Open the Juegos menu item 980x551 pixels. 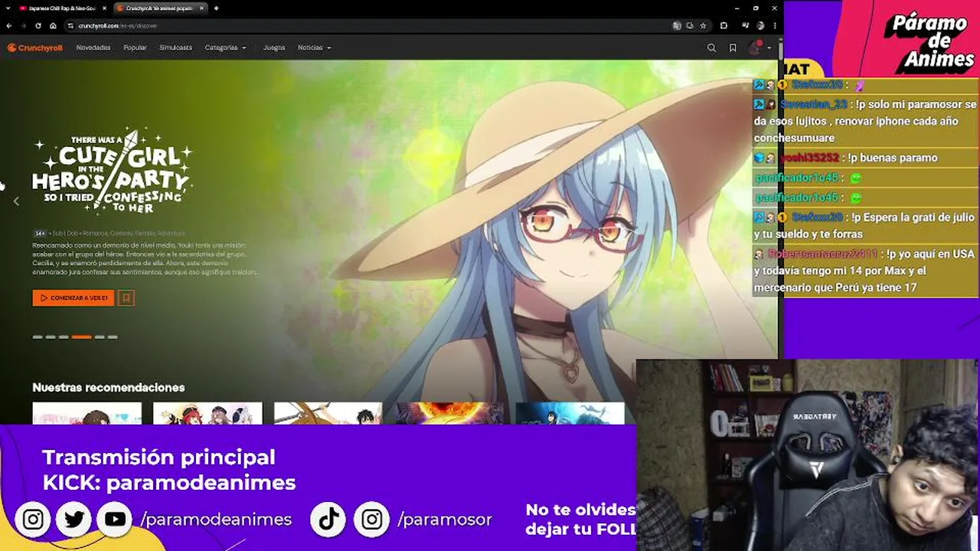274,47
